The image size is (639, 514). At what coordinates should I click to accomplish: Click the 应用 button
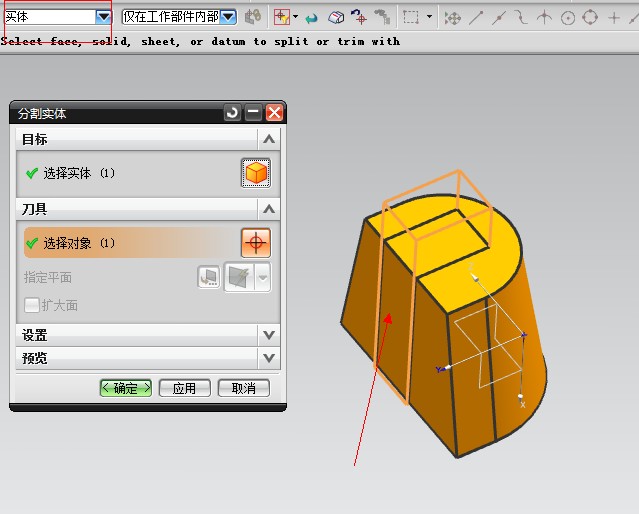(185, 388)
